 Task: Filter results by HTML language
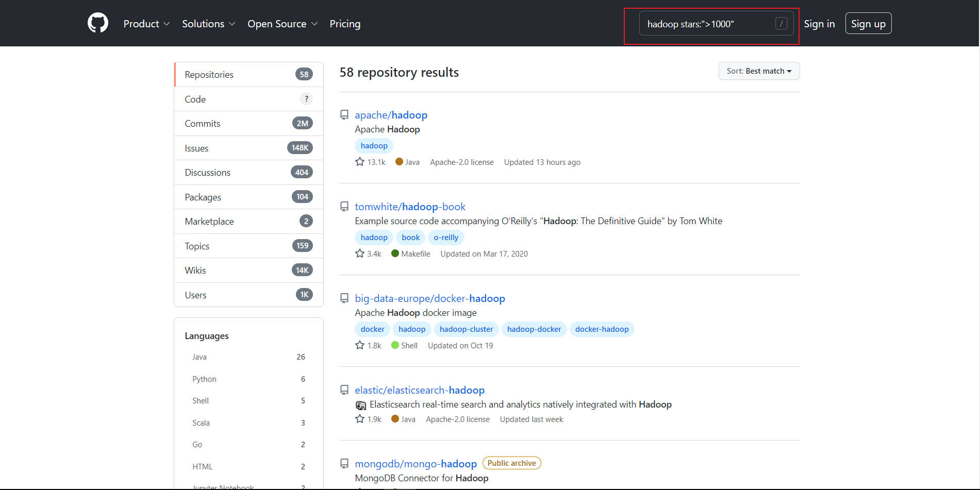pyautogui.click(x=248, y=467)
